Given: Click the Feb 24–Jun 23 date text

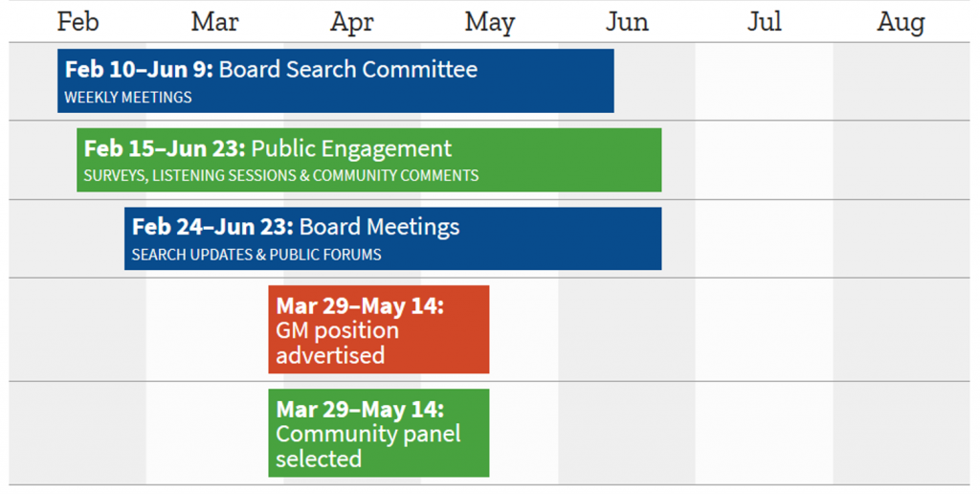Looking at the screenshot, I should coord(212,227).
